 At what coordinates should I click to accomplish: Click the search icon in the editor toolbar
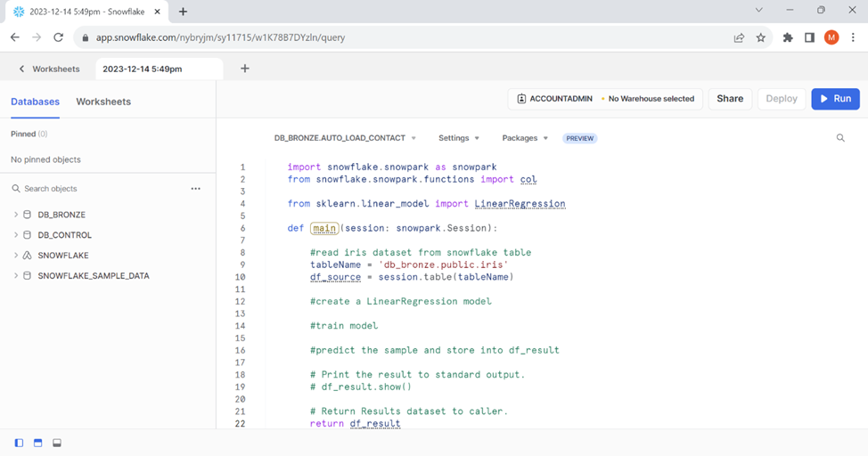(x=840, y=138)
